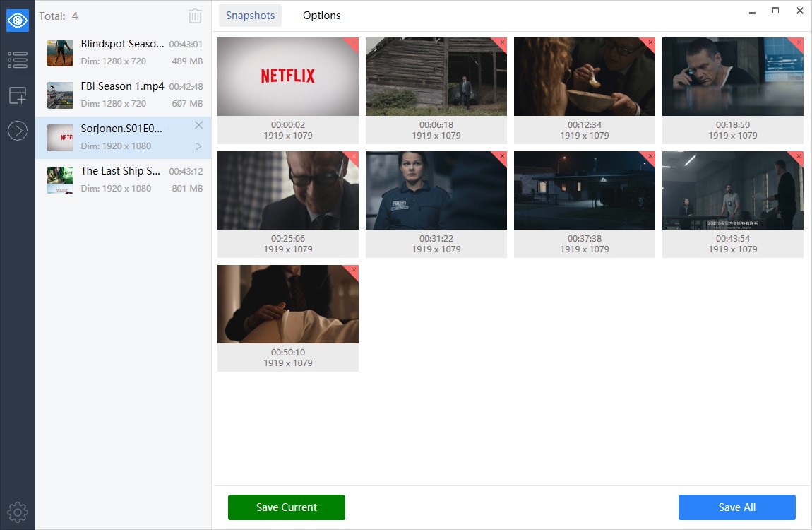Switch to the Options tab

pyautogui.click(x=321, y=16)
